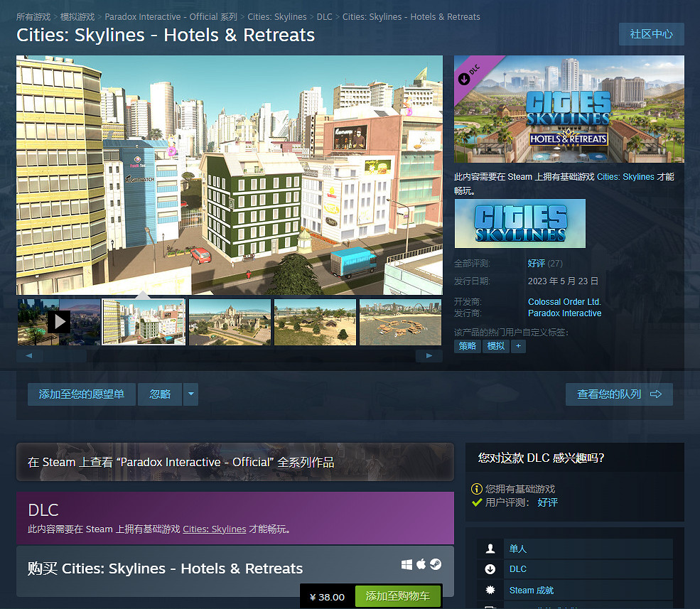Click the Apple macOS platform icon
The width and height of the screenshot is (700, 609).
coord(421,564)
